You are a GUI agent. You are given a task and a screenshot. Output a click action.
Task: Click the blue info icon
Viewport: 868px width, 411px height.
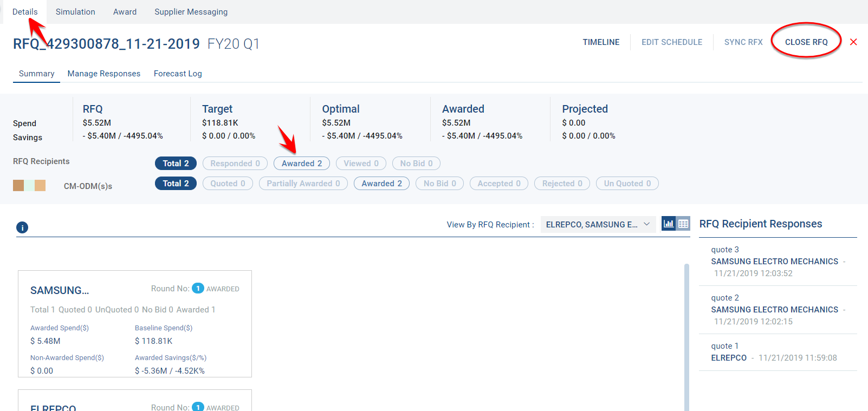pos(22,227)
